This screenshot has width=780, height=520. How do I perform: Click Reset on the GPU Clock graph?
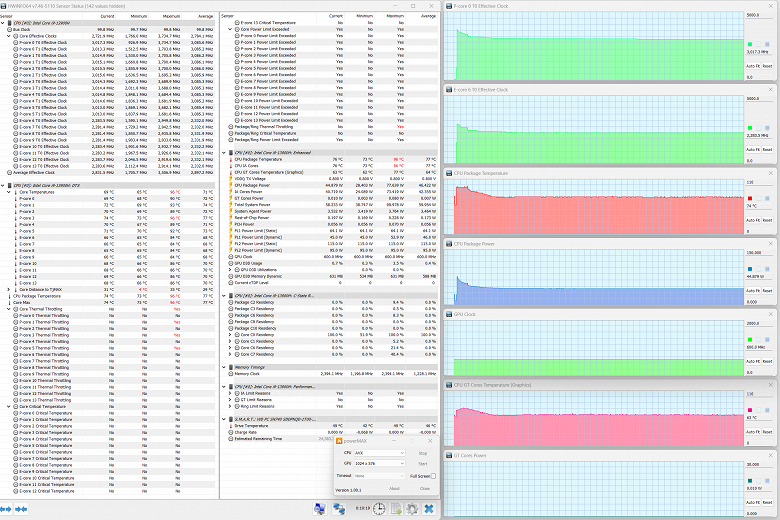[x=768, y=361]
